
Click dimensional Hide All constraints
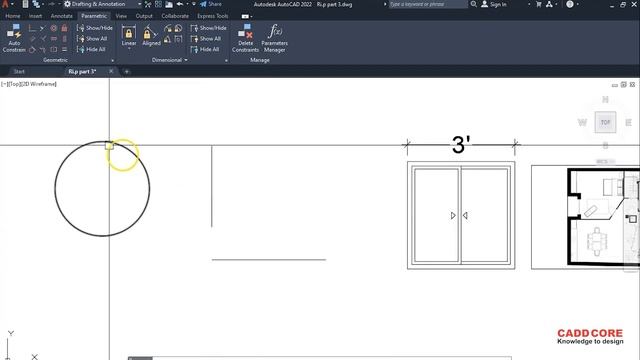[x=205, y=49]
